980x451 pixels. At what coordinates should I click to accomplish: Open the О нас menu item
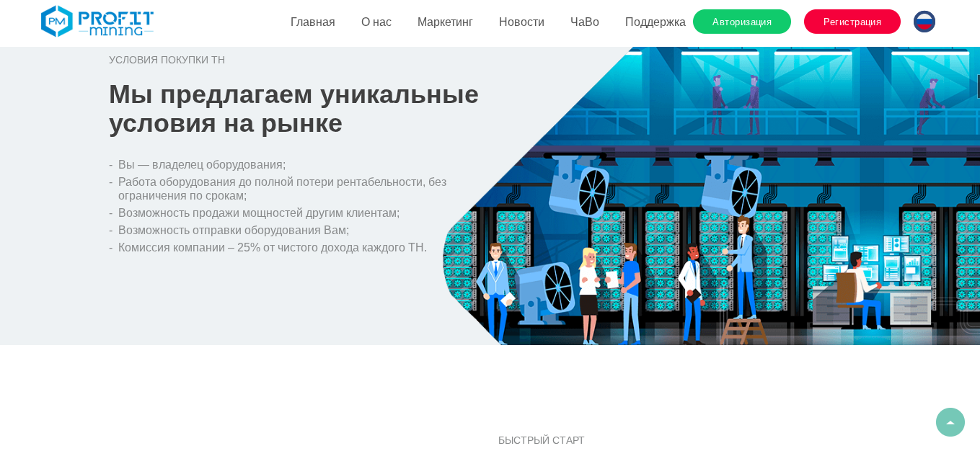pyautogui.click(x=376, y=22)
